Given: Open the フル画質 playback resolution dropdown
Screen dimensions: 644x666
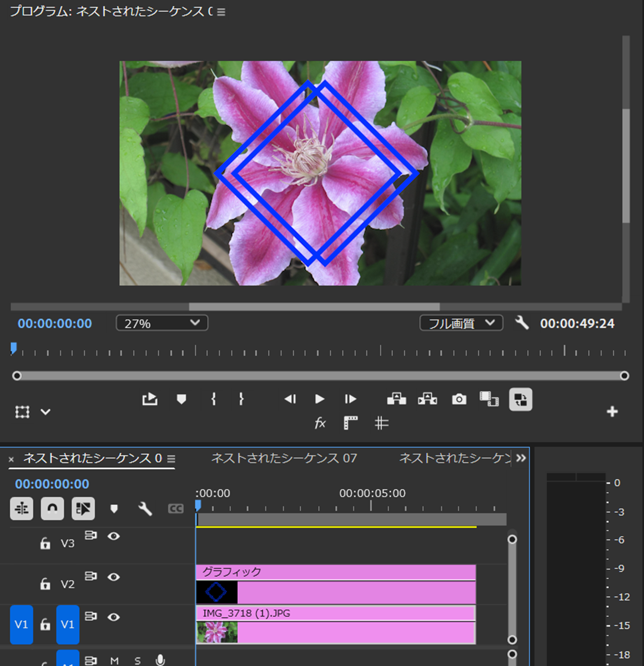Looking at the screenshot, I should click(x=461, y=323).
